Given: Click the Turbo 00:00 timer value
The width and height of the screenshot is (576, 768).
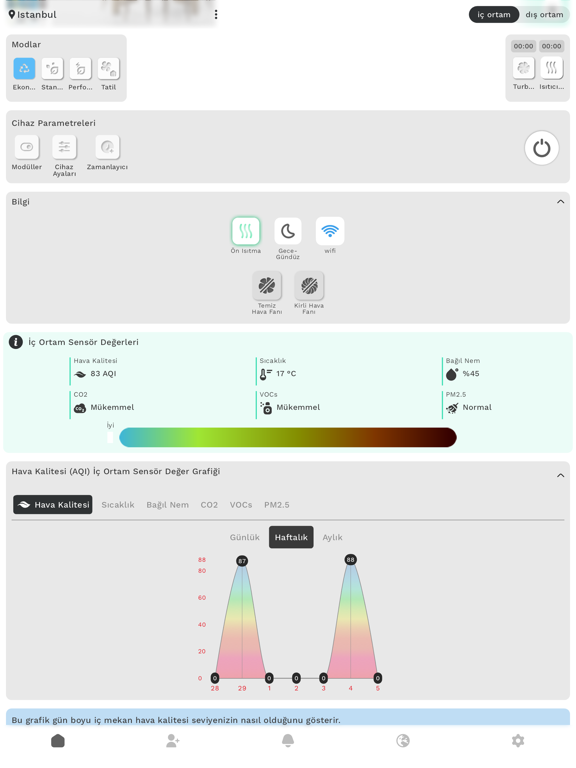Looking at the screenshot, I should click(523, 46).
